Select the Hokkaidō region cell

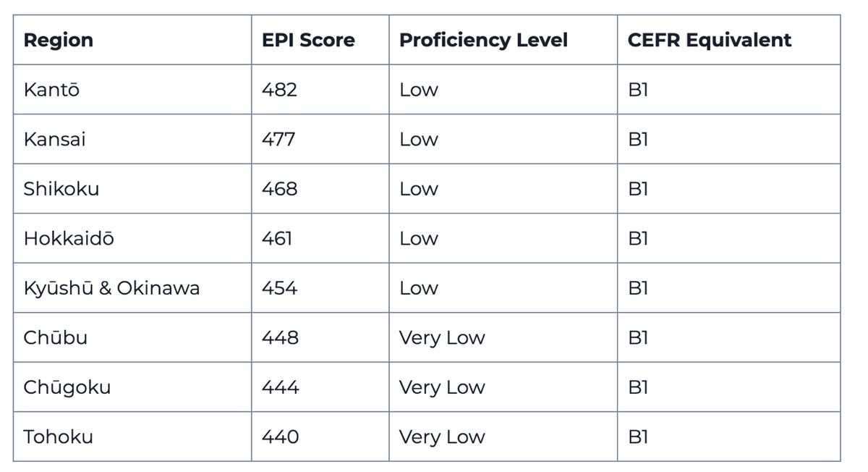69,238
